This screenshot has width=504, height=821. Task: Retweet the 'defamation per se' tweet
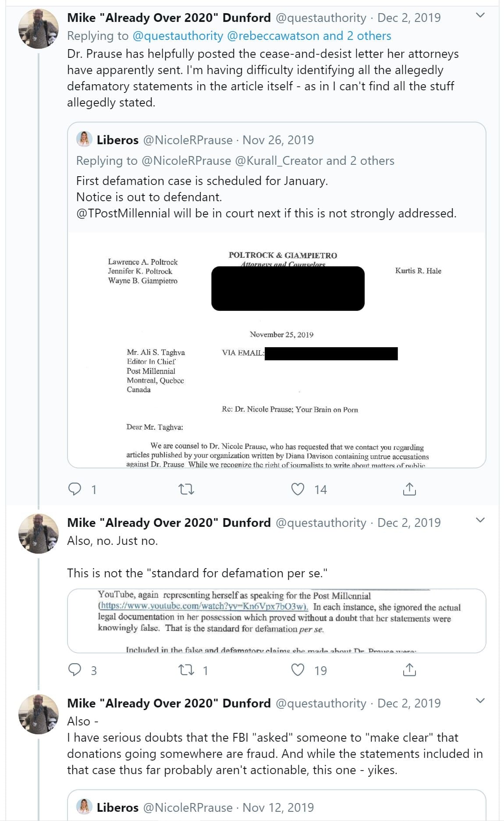(x=187, y=670)
